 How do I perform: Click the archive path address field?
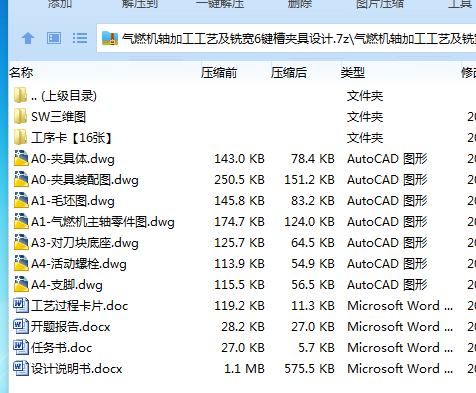click(286, 38)
